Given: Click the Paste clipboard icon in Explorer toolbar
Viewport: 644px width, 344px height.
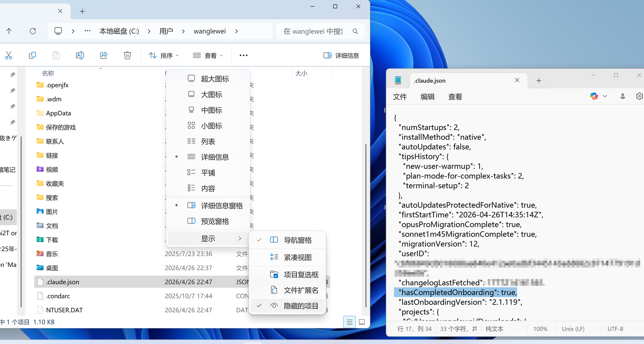Looking at the screenshot, I should (56, 55).
